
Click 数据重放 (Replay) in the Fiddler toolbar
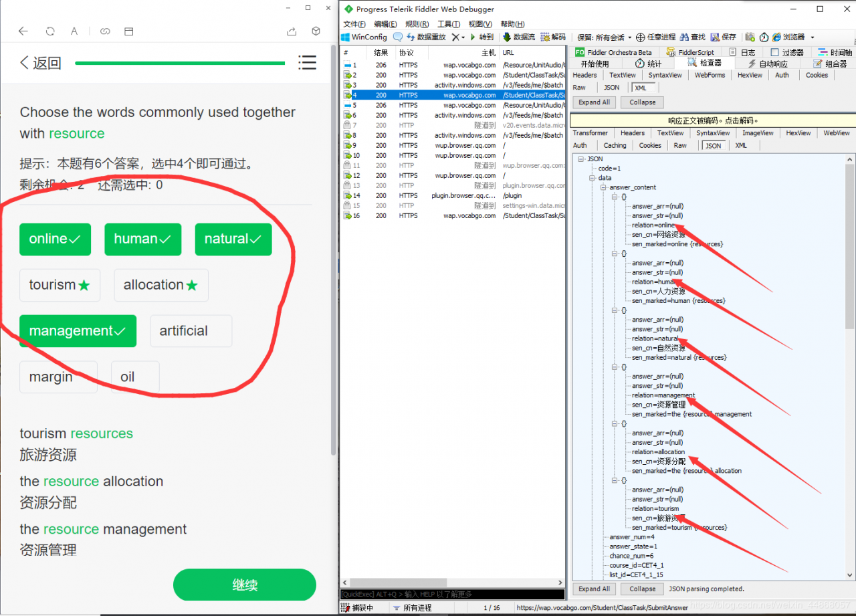(426, 37)
